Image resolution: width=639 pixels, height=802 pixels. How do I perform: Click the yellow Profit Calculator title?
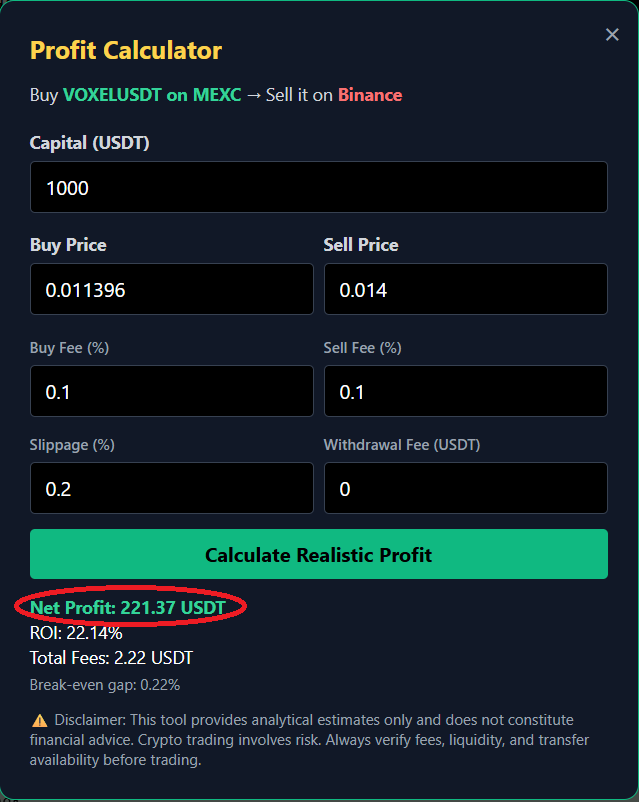click(x=125, y=50)
